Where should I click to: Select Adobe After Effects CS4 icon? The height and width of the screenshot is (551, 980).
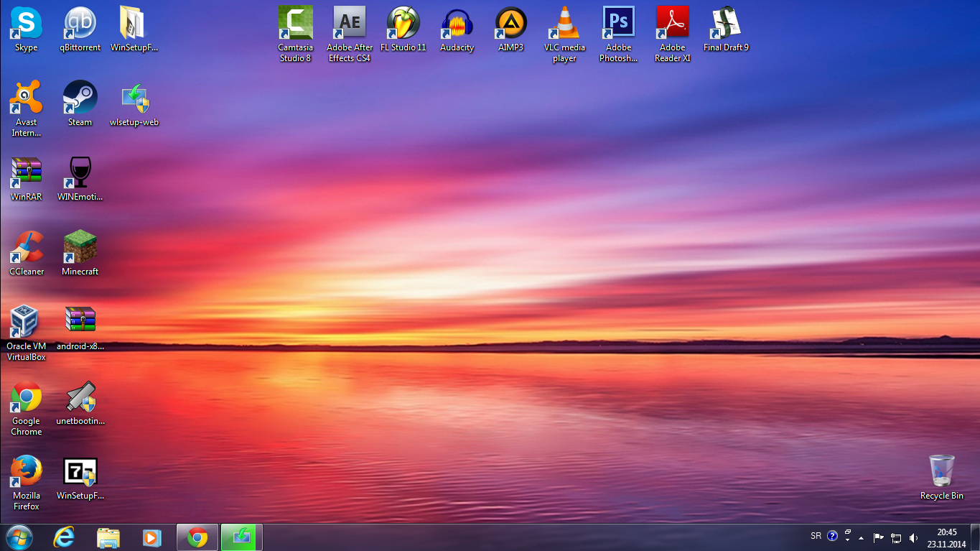(350, 34)
